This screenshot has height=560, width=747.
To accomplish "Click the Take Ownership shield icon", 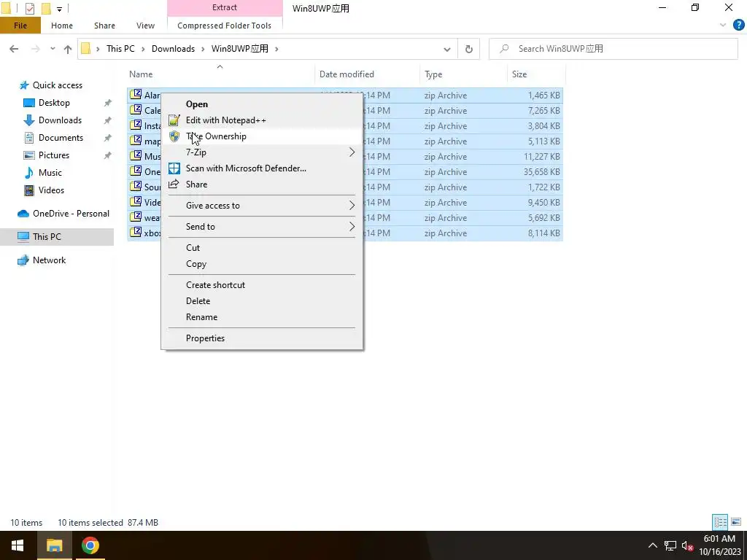I will tap(174, 136).
